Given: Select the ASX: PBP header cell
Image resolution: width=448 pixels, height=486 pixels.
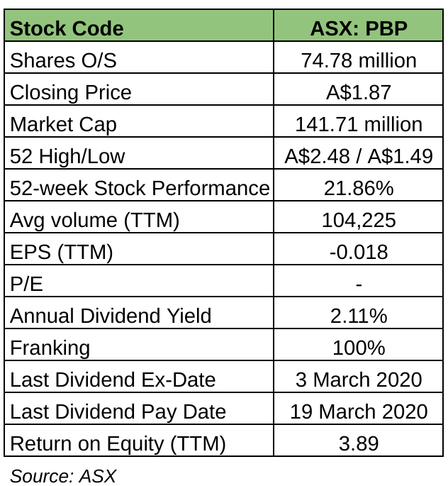Looking at the screenshot, I should 358,28.
